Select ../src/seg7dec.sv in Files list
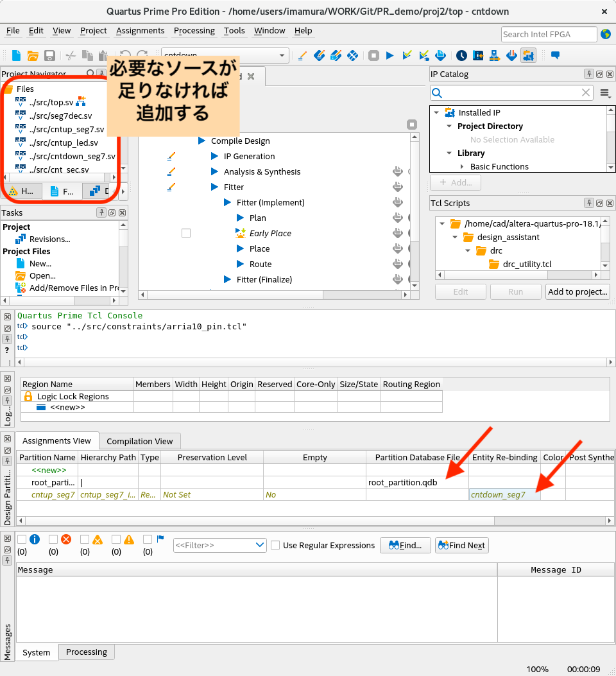Screen dimensions: 616x676 tap(61, 116)
